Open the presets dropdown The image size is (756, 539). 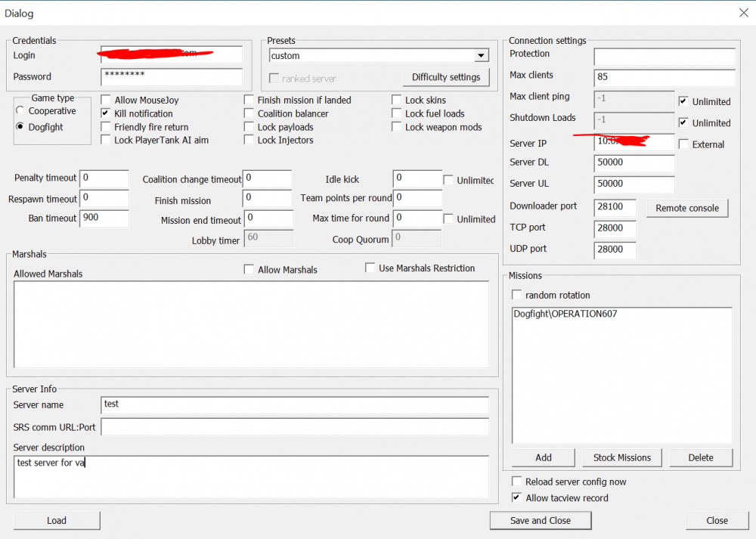tap(481, 55)
